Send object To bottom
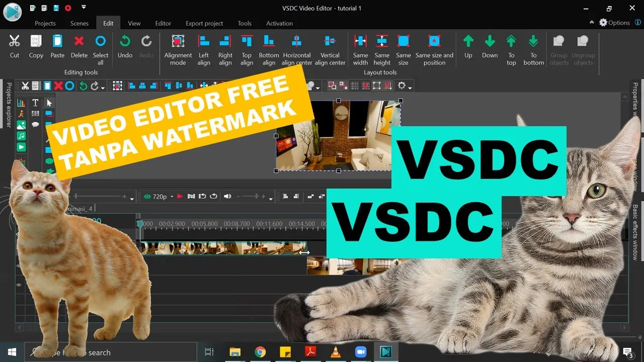This screenshot has height=362, width=644. pyautogui.click(x=533, y=49)
